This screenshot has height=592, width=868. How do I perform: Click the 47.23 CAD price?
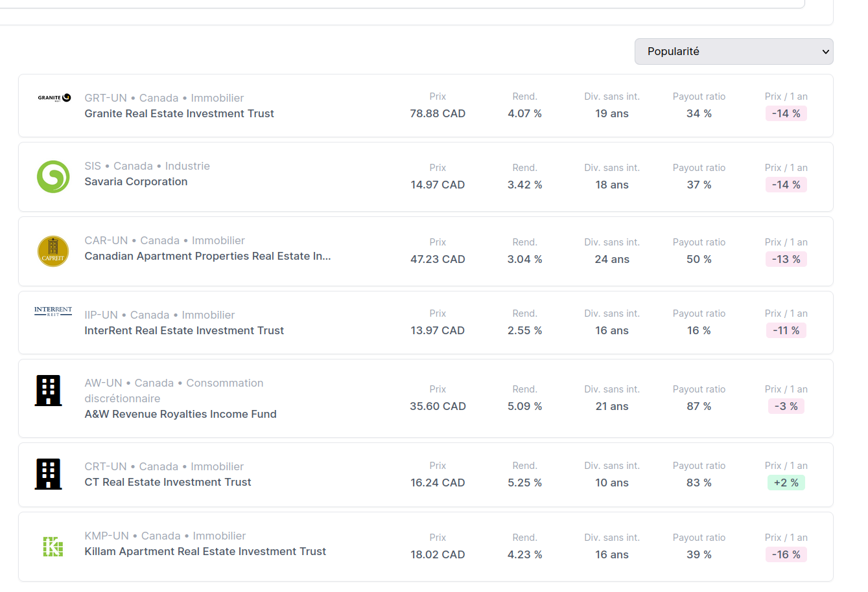438,259
